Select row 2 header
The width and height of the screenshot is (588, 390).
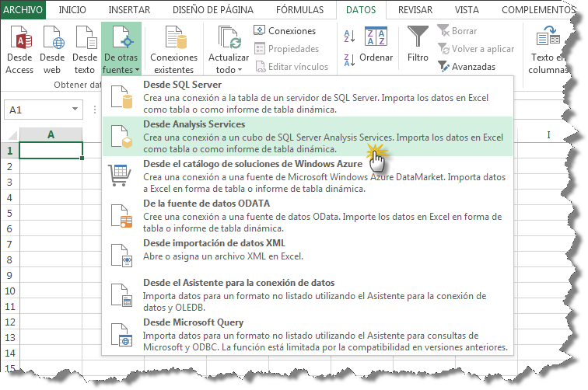(x=10, y=166)
